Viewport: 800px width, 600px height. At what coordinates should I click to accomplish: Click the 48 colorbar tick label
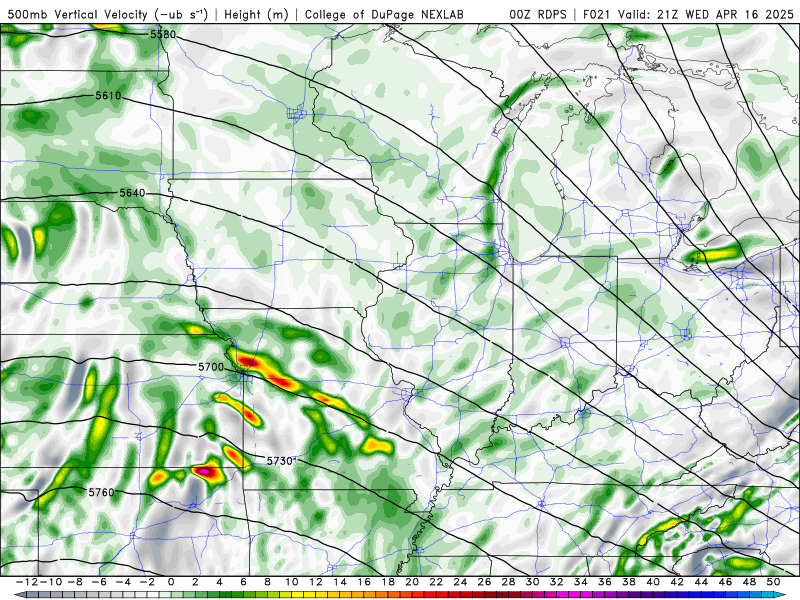(749, 582)
